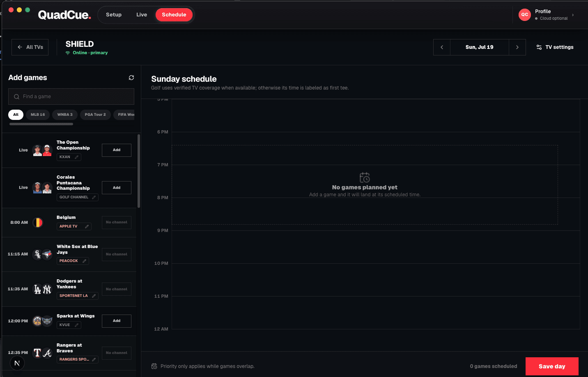Click the Sunday schedule heading

184,79
